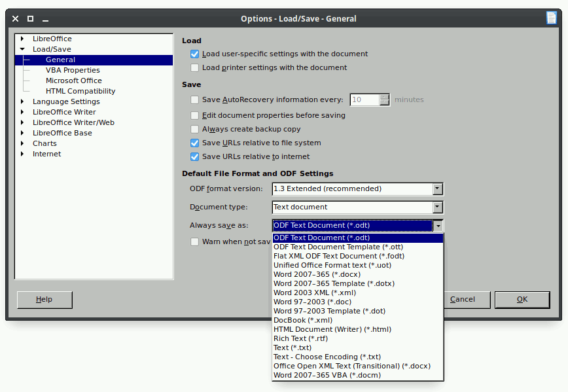This screenshot has height=392, width=568.
Task: Choose Word 2007–365 VBA (*.docm)
Action: pos(357,376)
